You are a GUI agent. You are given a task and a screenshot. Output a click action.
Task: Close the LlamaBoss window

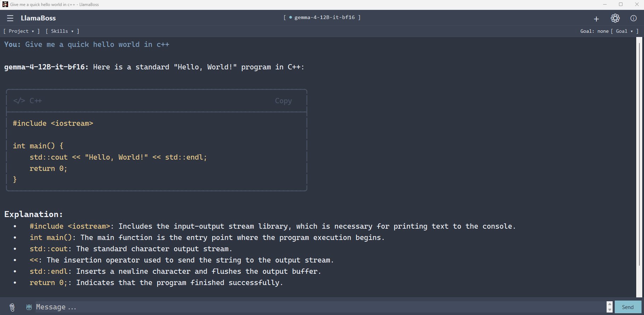[637, 5]
